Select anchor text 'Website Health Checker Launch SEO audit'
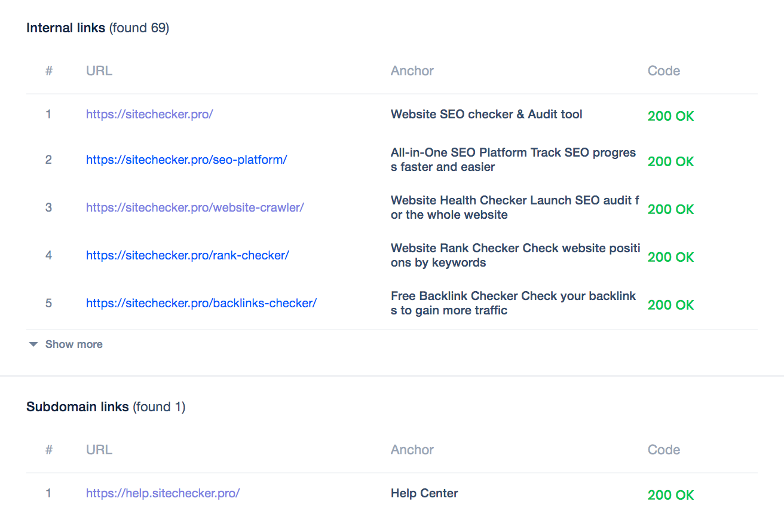This screenshot has width=784, height=532. tap(511, 200)
